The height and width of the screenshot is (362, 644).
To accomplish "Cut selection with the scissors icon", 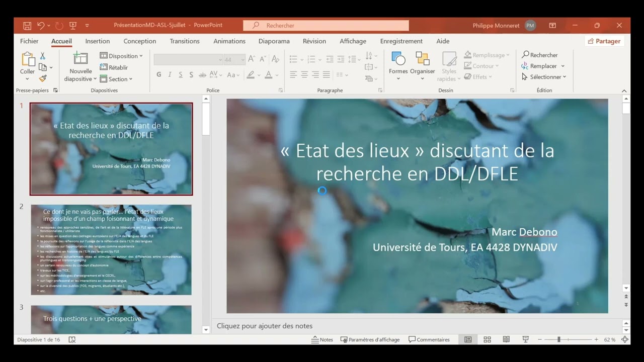I will tap(43, 56).
